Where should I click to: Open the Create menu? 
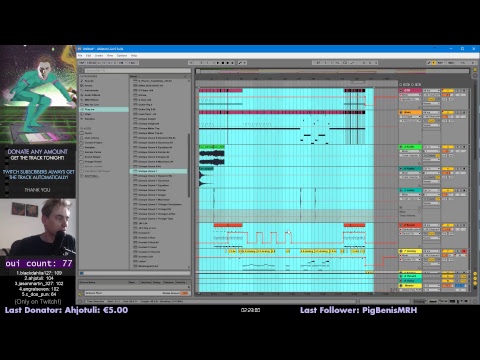pyautogui.click(x=99, y=55)
